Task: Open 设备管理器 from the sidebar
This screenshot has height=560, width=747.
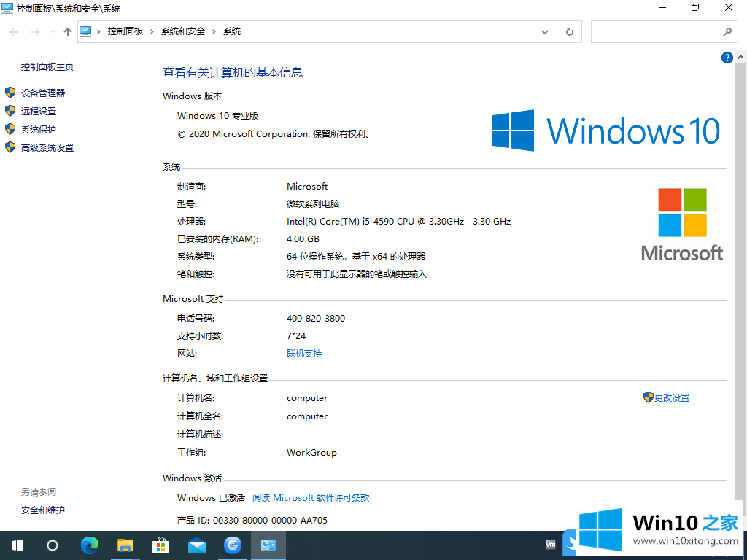Action: [43, 93]
